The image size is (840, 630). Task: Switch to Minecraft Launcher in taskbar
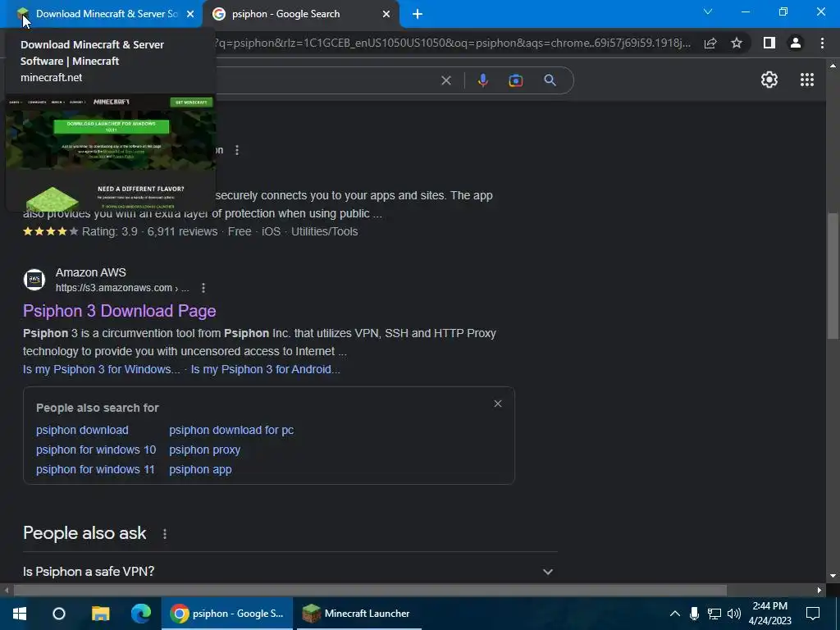coord(358,614)
